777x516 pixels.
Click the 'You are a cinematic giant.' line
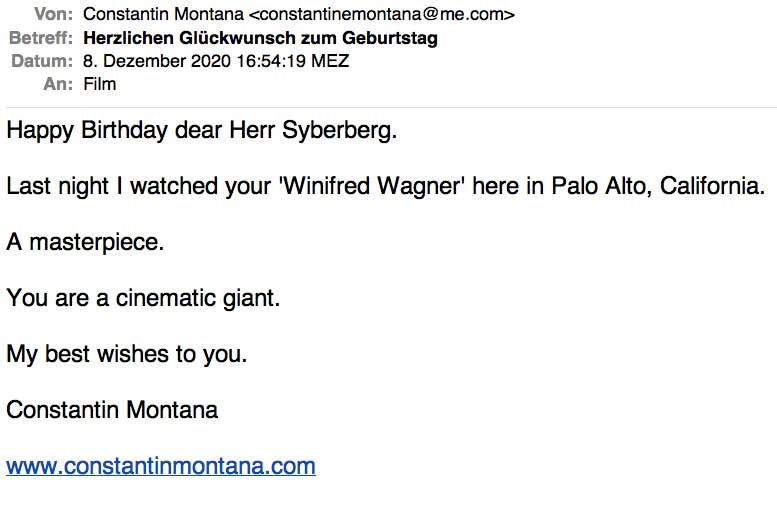click(x=143, y=298)
